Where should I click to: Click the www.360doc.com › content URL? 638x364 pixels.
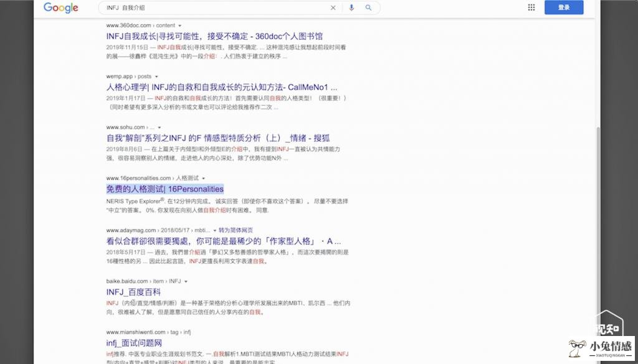coord(141,26)
